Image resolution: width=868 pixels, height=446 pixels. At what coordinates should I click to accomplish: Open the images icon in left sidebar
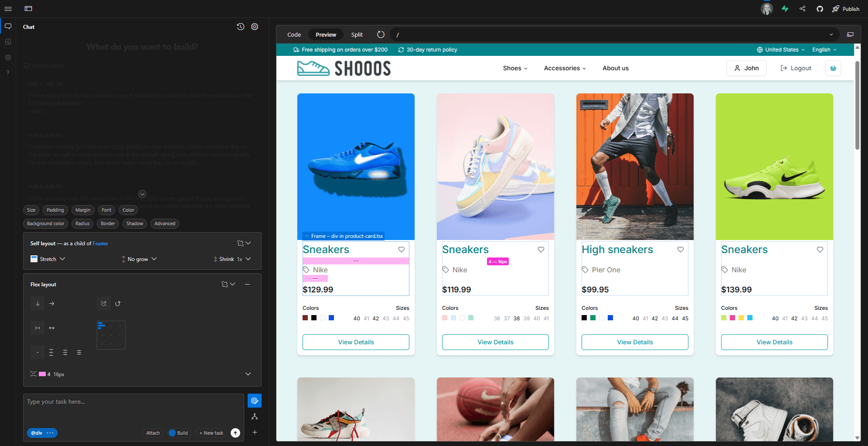click(8, 42)
